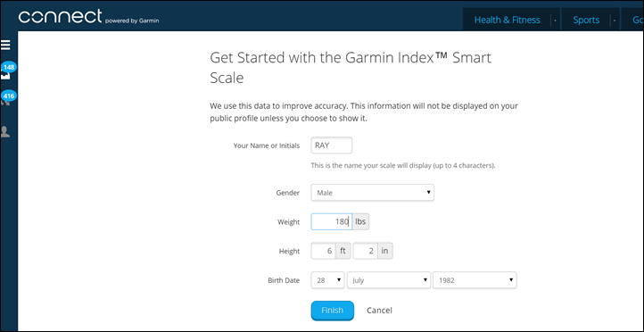Viewport: 644px width, 332px height.
Task: Expand the birth year dropdown showing 1982
Action: [x=475, y=280]
